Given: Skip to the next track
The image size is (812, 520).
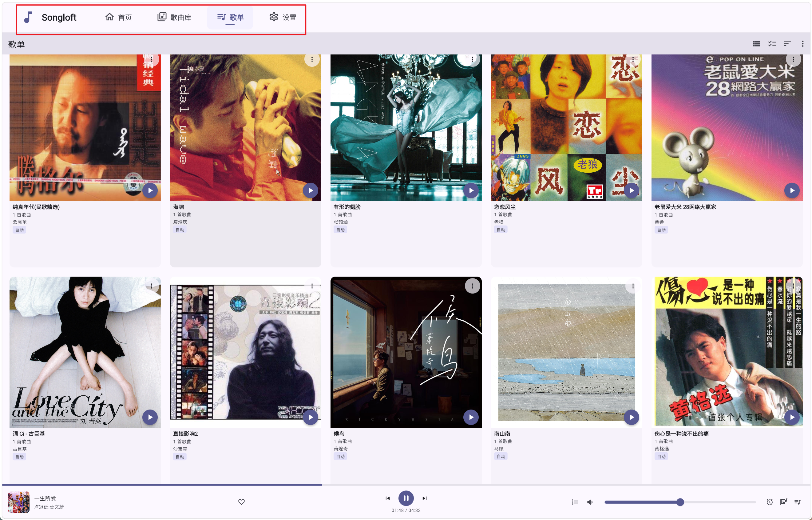Looking at the screenshot, I should click(x=425, y=498).
